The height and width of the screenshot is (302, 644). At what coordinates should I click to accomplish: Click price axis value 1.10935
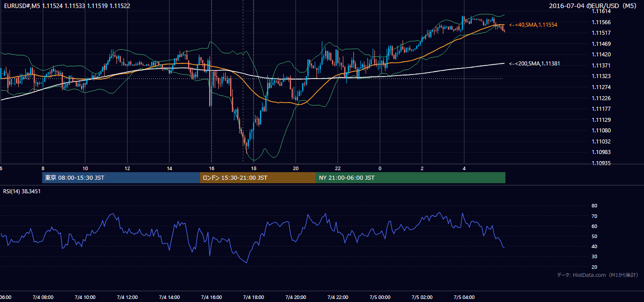(x=601, y=163)
